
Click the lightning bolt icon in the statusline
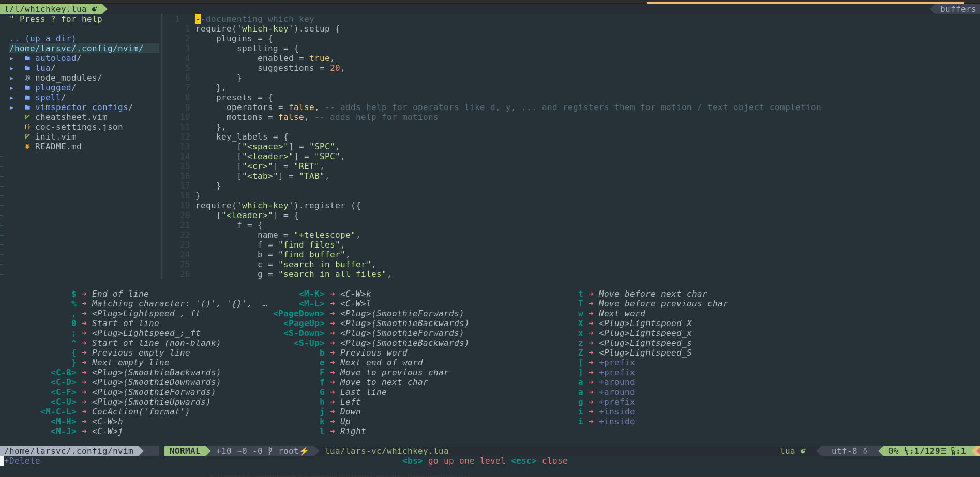click(304, 451)
